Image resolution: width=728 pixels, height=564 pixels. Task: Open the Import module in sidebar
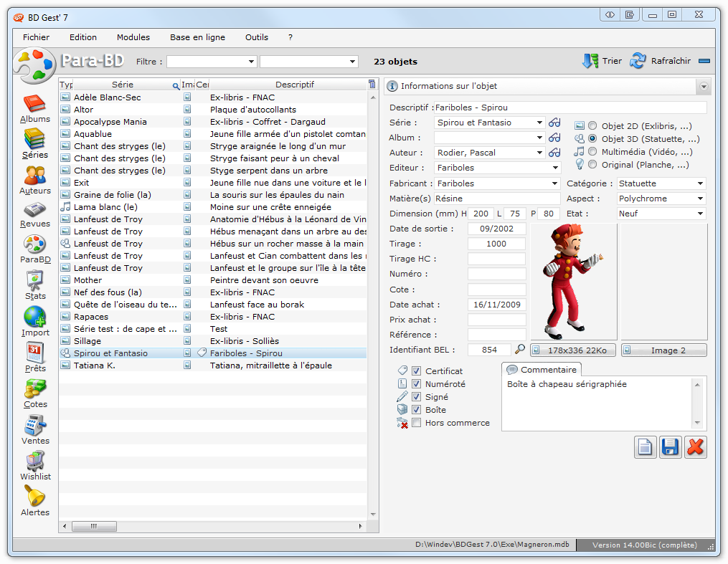pyautogui.click(x=35, y=321)
